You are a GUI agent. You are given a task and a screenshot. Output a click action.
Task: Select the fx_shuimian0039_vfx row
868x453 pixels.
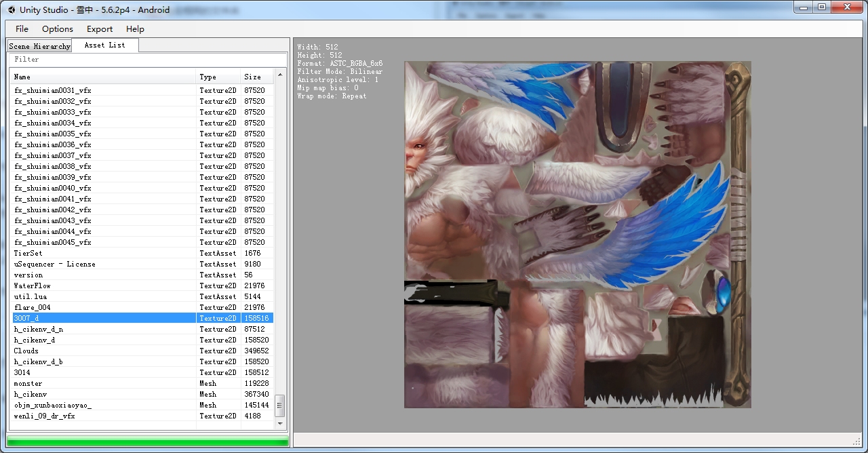point(142,177)
